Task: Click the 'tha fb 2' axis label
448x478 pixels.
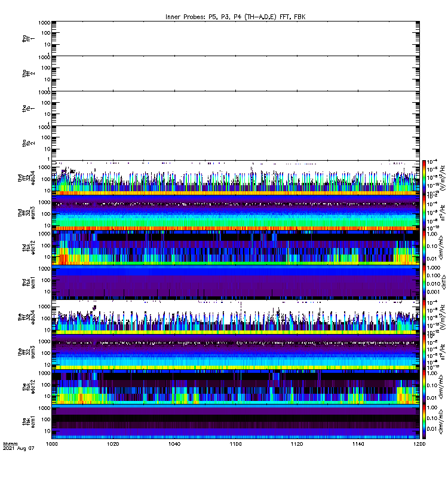Action: click(x=28, y=143)
